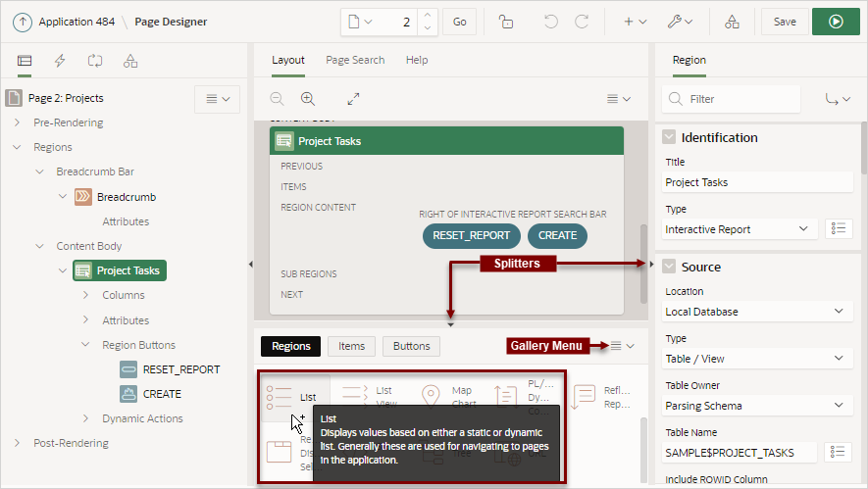Run the page with green play button
This screenshot has width=868, height=489.
836,22
